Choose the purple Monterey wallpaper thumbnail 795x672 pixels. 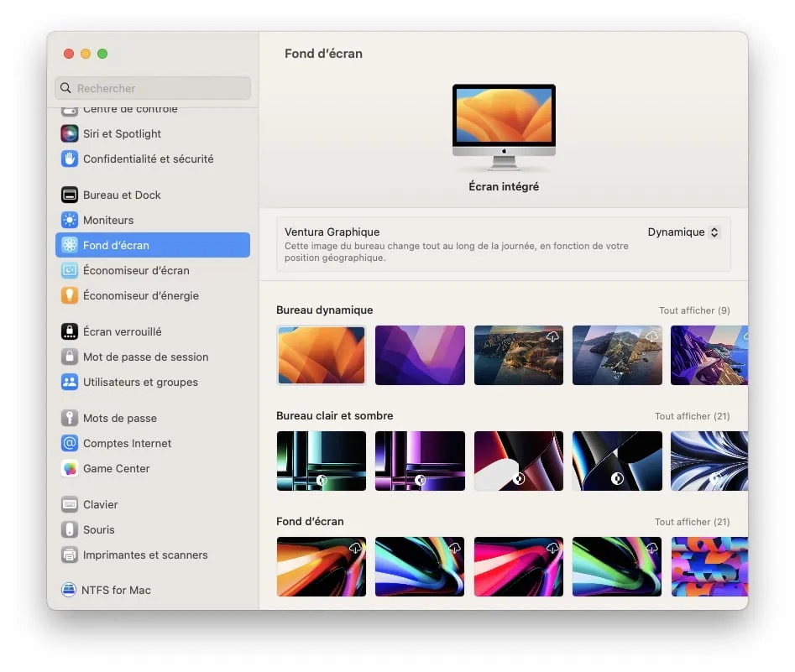[420, 356]
